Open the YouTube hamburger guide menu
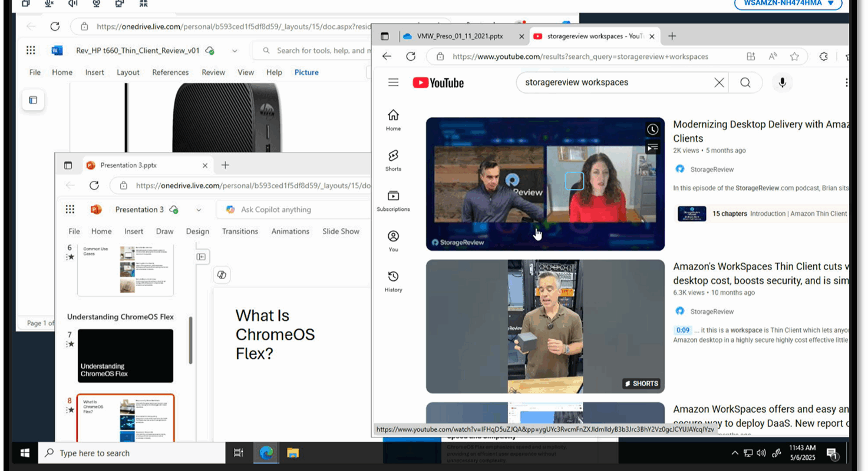 394,82
